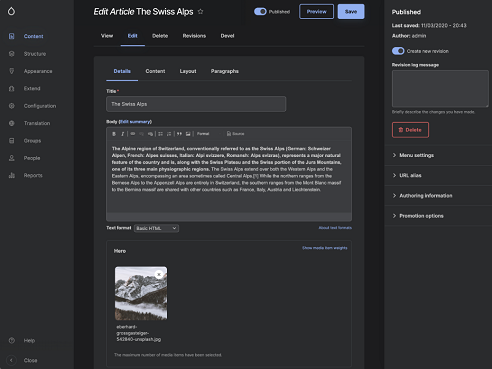Insert a link in body editor
The image size is (492, 369).
[x=133, y=134]
